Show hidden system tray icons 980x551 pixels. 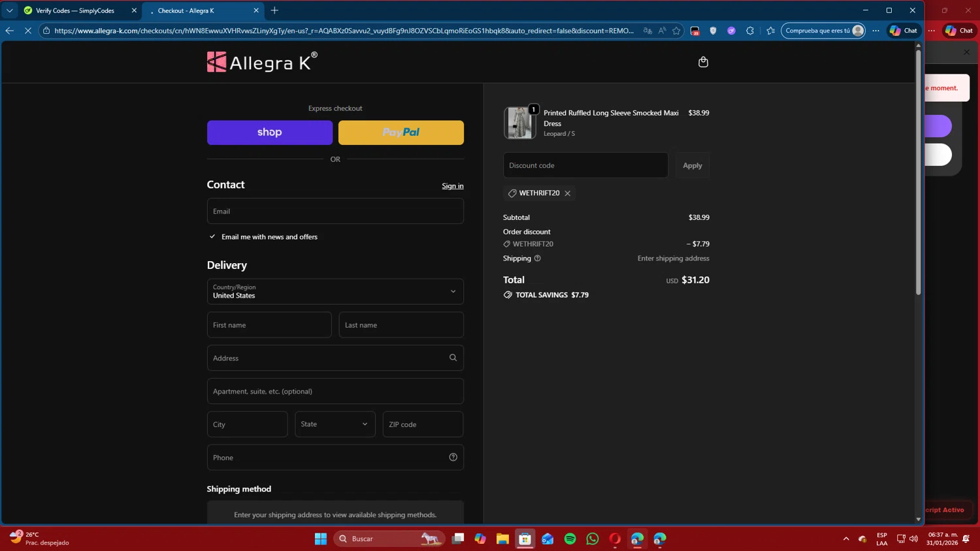pos(846,539)
